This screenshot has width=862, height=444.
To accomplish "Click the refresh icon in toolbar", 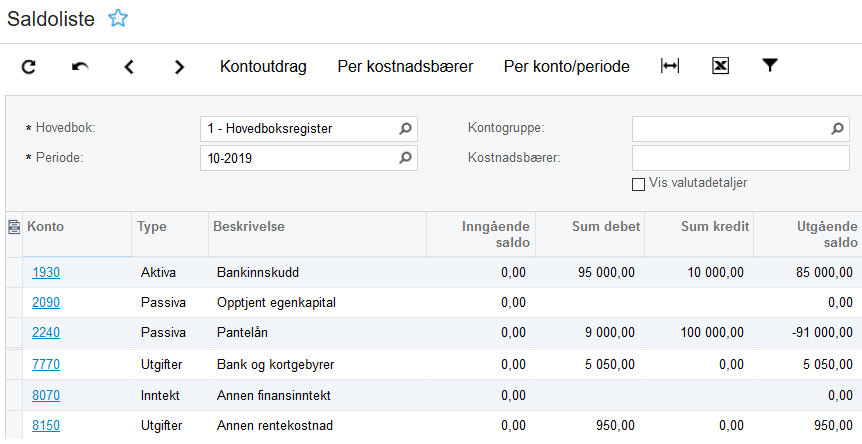I will pyautogui.click(x=29, y=67).
